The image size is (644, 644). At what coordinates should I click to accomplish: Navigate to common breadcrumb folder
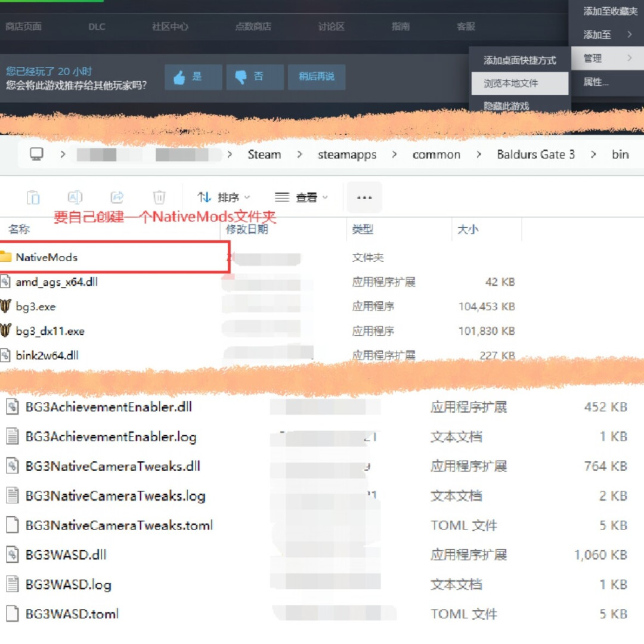point(436,155)
